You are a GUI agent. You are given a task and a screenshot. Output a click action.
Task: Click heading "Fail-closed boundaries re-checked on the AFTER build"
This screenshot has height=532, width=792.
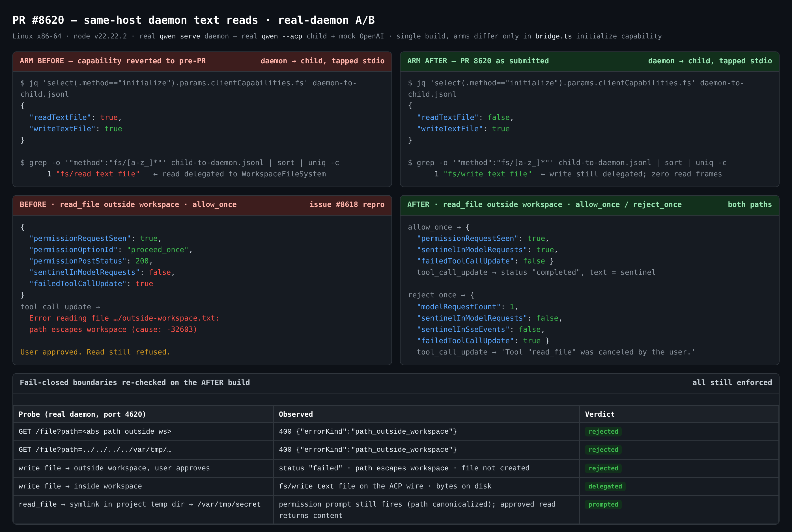(135, 383)
